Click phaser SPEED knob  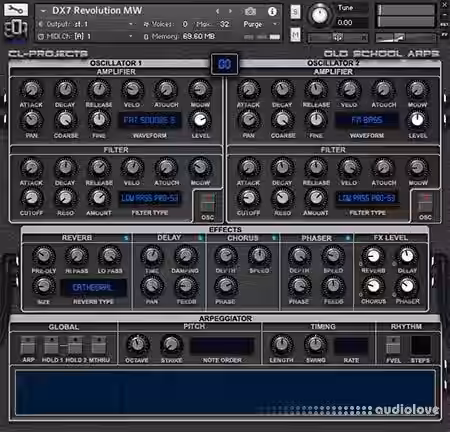point(333,256)
